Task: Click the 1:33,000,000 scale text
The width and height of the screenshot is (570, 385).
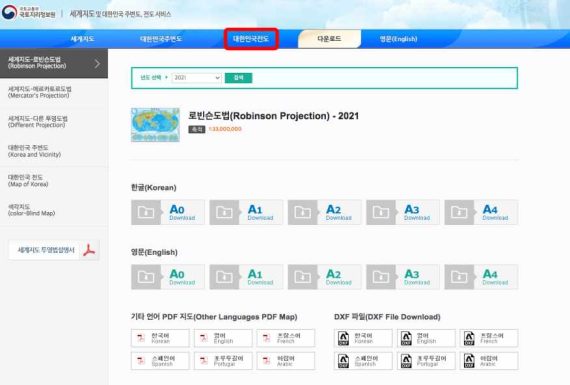Action: (225, 129)
